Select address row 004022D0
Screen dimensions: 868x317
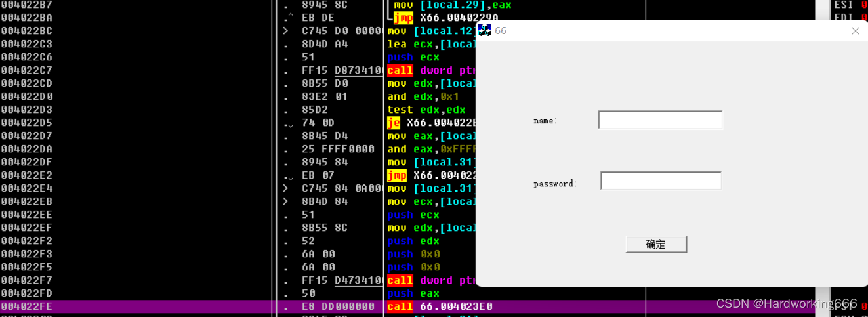(27, 96)
